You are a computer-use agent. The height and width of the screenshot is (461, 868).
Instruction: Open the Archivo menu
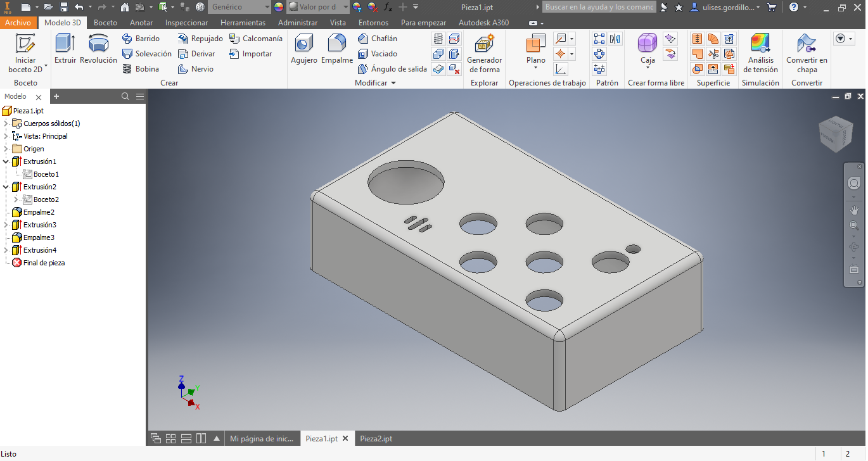click(18, 22)
